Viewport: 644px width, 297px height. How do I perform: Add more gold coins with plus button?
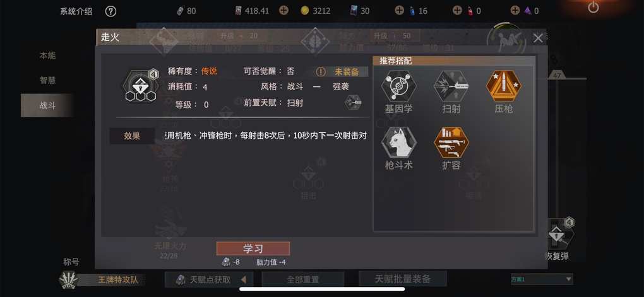283,11
